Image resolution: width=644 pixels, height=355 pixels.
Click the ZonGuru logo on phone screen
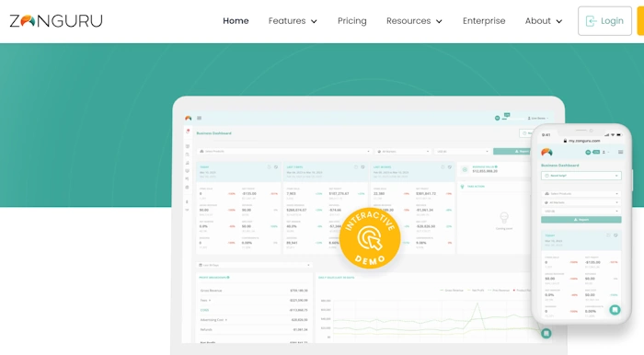pyautogui.click(x=546, y=153)
